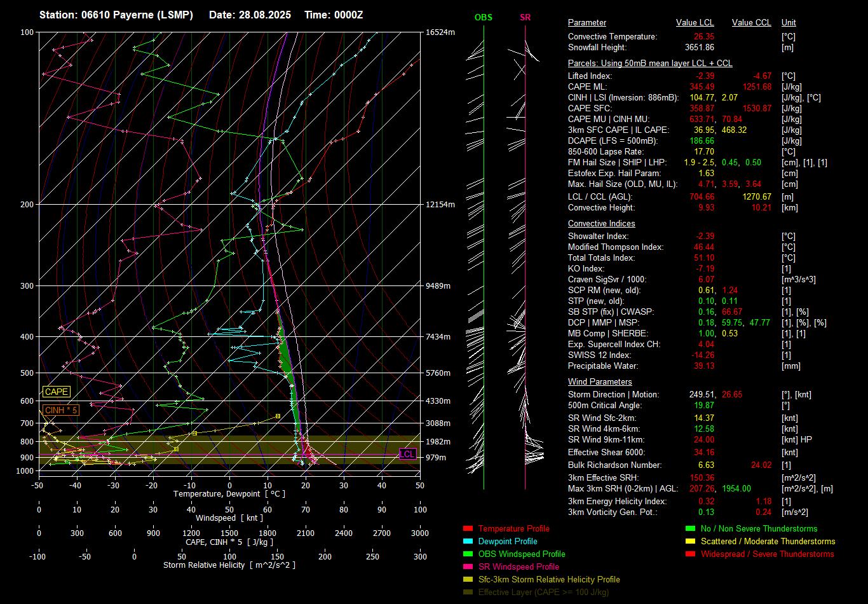Click the KO Index value -7.19
Image resolution: width=868 pixels, height=604 pixels.
point(704,269)
